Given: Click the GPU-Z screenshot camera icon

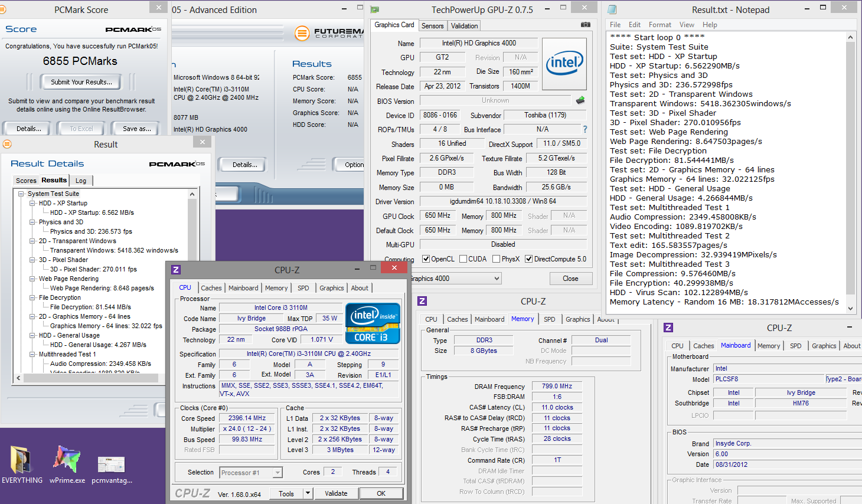Looking at the screenshot, I should point(586,25).
